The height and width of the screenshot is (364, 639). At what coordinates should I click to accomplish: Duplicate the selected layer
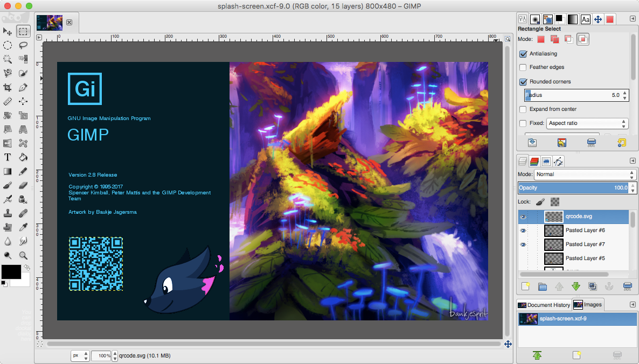click(593, 286)
